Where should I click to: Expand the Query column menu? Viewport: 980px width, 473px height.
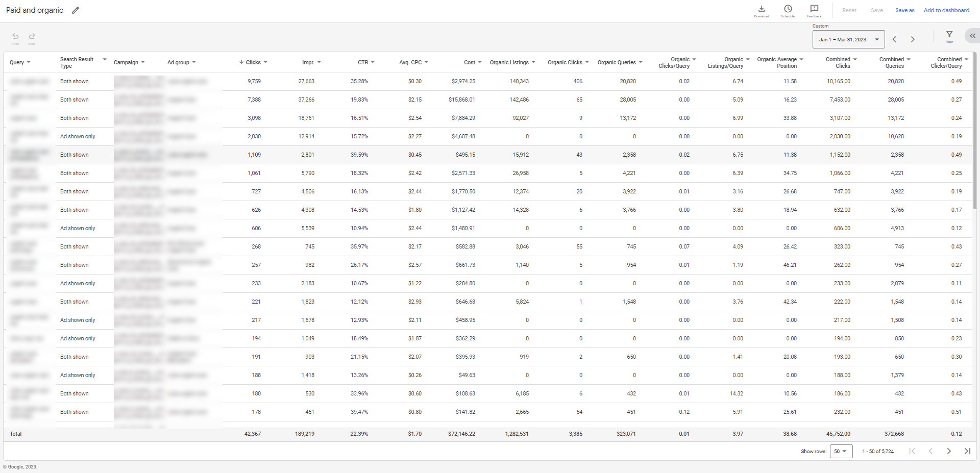(29, 62)
